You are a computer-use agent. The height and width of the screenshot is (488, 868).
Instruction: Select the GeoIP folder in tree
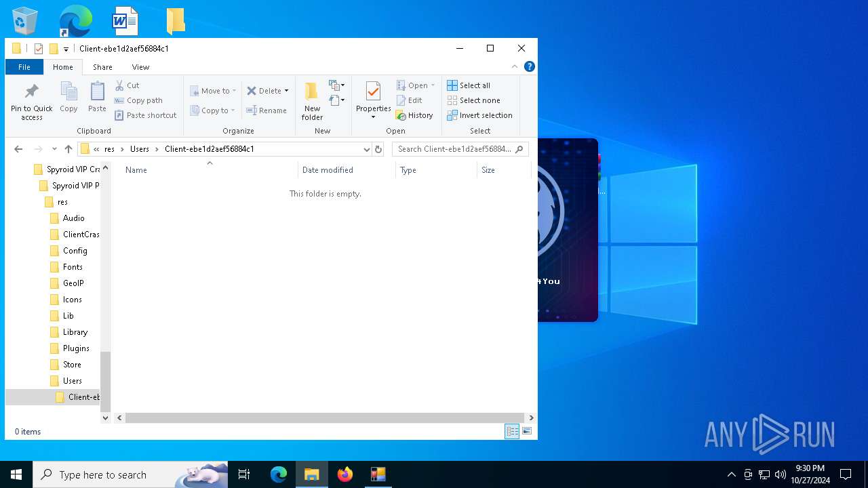(73, 283)
